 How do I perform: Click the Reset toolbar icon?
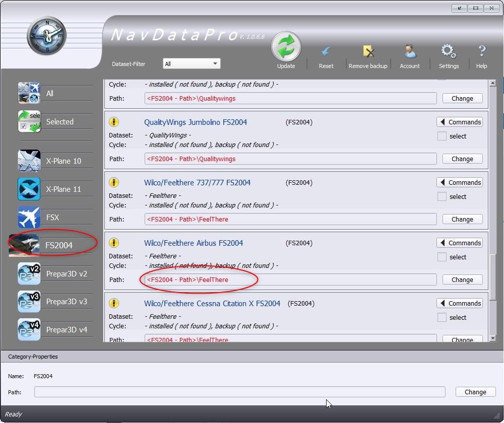click(x=326, y=52)
